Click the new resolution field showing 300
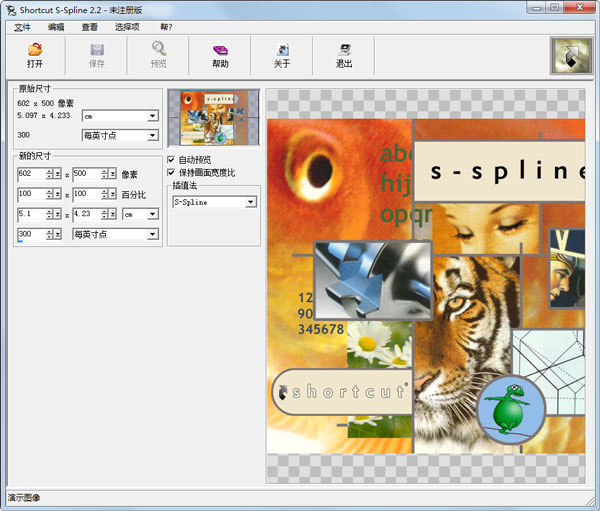This screenshot has height=511, width=600. 30,234
